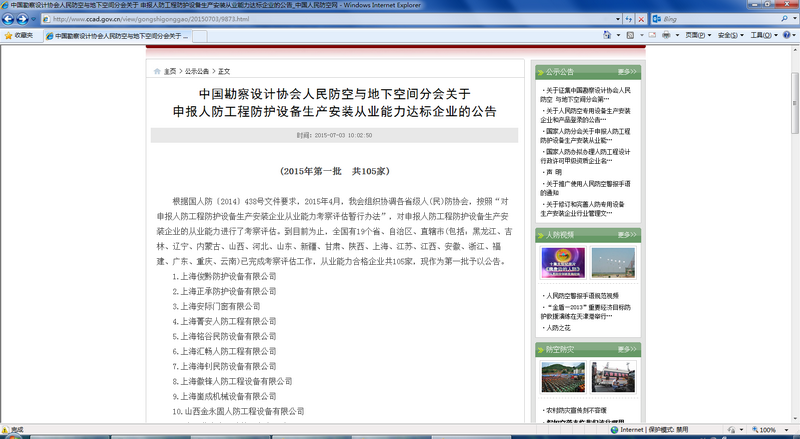Open notice 国家人防办拟办理人防工程设计

coord(586,156)
